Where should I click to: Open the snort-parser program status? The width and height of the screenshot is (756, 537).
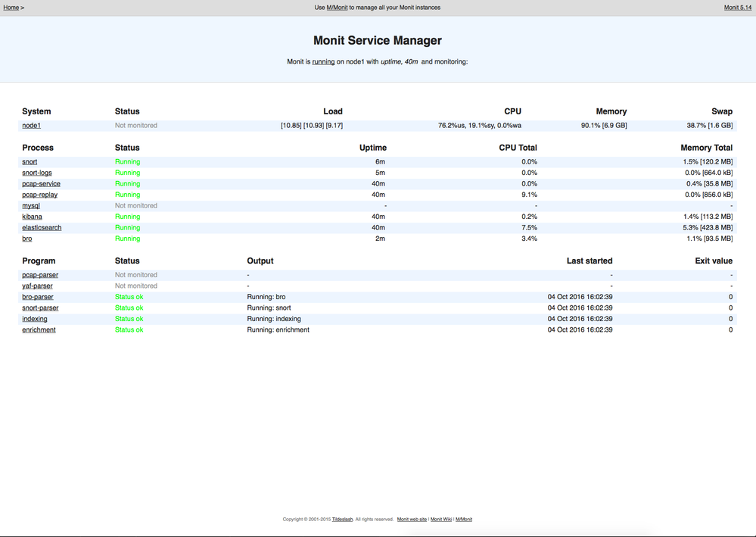(x=40, y=308)
